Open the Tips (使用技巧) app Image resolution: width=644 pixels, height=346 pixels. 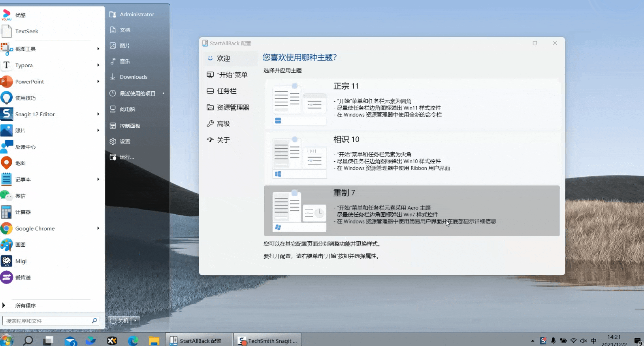point(51,98)
